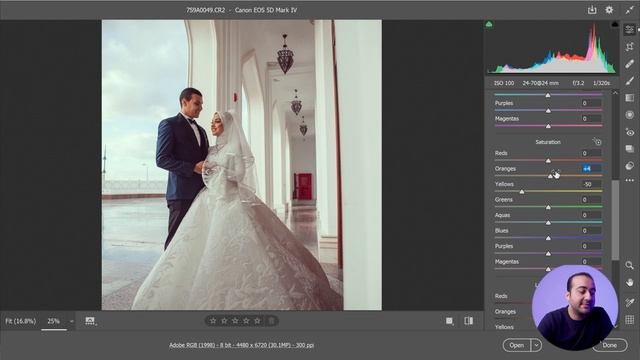Click the 25% zoom level
This screenshot has width=640, height=360.
53,321
